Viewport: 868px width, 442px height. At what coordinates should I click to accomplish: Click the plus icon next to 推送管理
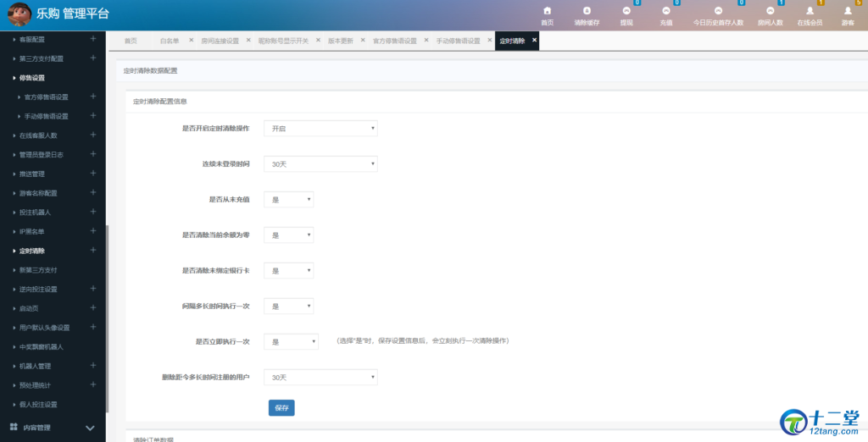point(93,173)
